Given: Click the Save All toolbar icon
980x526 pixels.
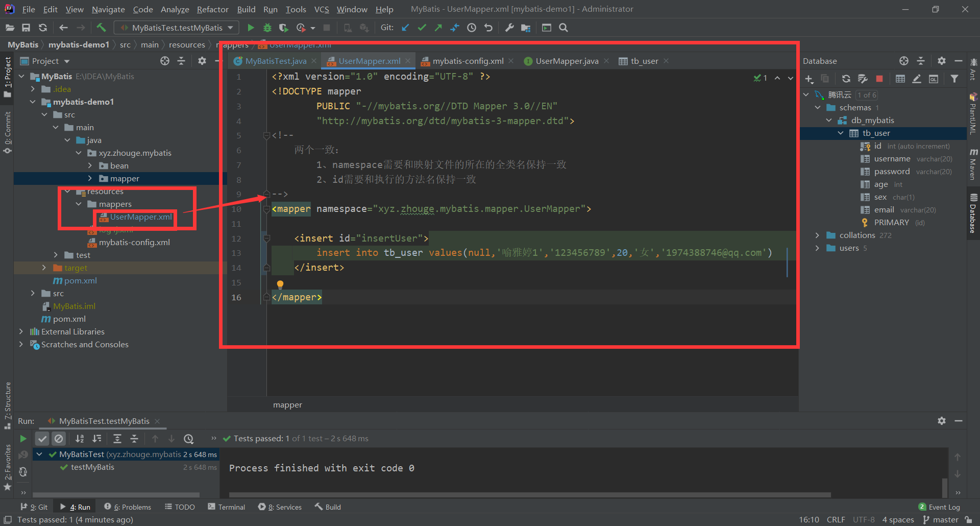Looking at the screenshot, I should coord(26,28).
